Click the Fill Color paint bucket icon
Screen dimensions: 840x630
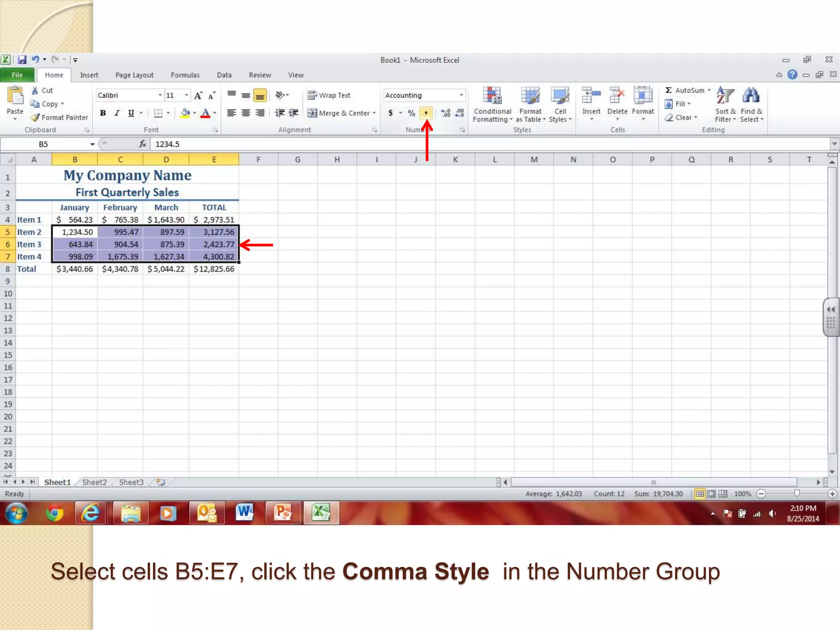pyautogui.click(x=185, y=113)
